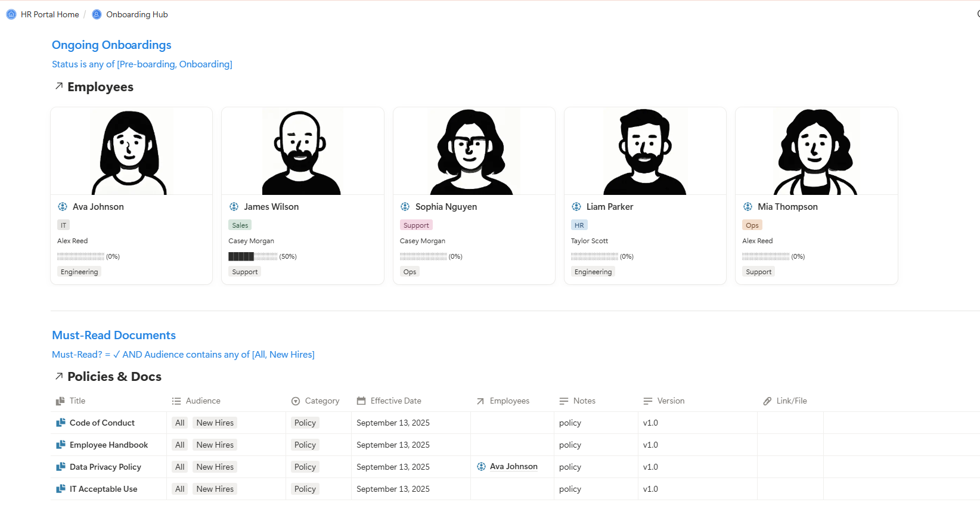Image resolution: width=980 pixels, height=521 pixels.
Task: Click the Employees relation column arrow icon
Action: pos(480,401)
